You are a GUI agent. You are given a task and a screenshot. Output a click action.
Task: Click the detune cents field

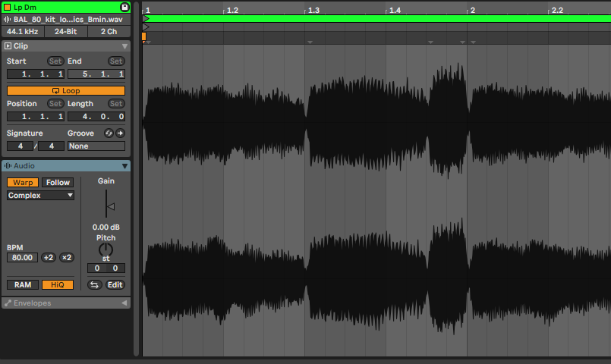[115, 268]
